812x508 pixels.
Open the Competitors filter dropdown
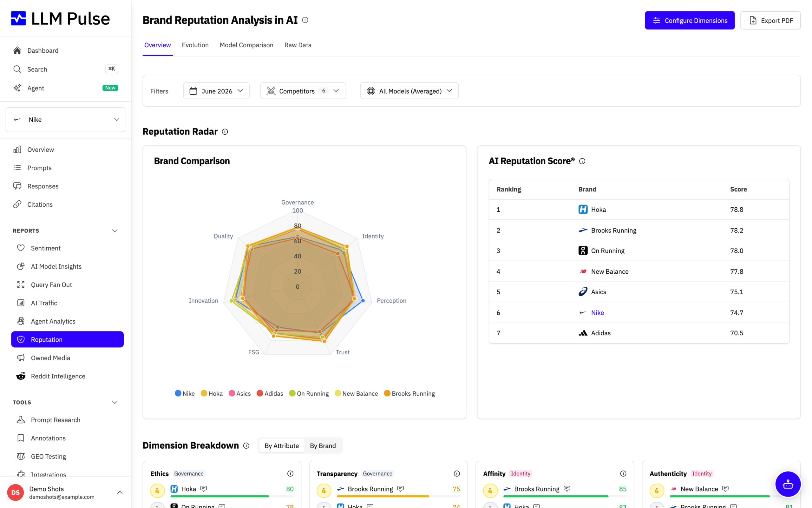tap(303, 91)
